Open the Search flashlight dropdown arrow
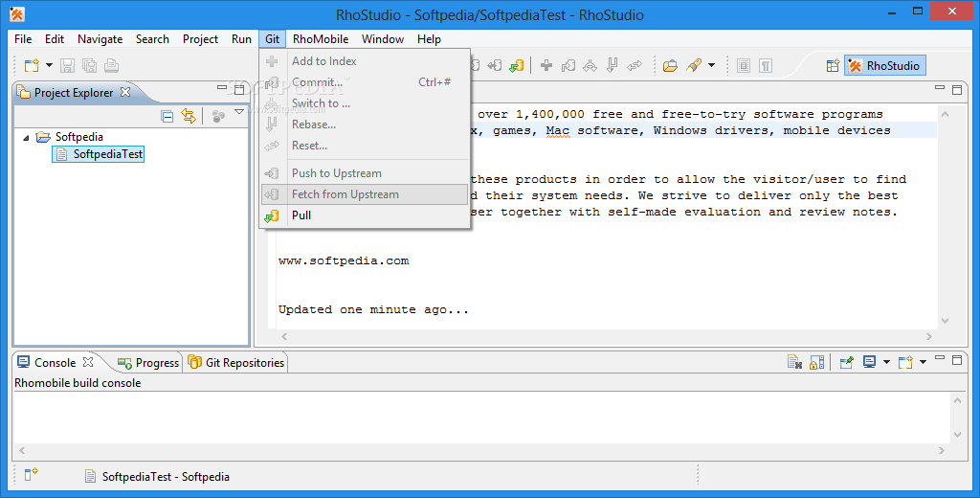Image resolution: width=980 pixels, height=498 pixels. coord(711,65)
